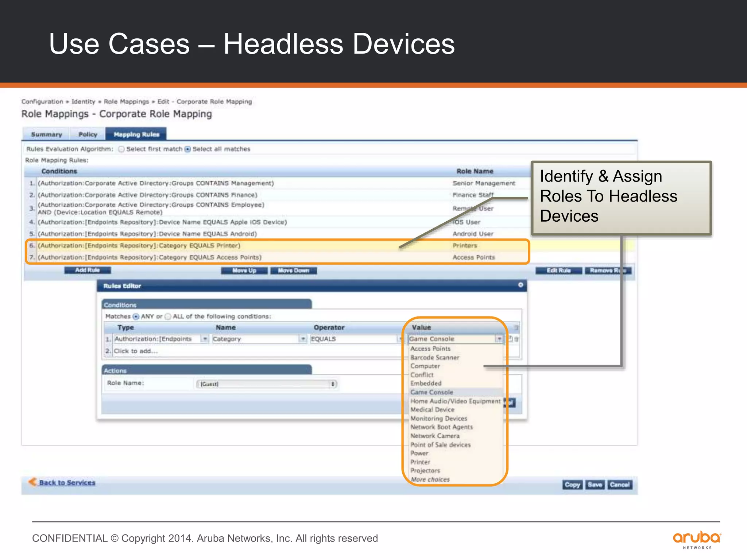Viewport: 747px width, 560px height.
Task: Click the bottom Cancel button
Action: [x=620, y=485]
